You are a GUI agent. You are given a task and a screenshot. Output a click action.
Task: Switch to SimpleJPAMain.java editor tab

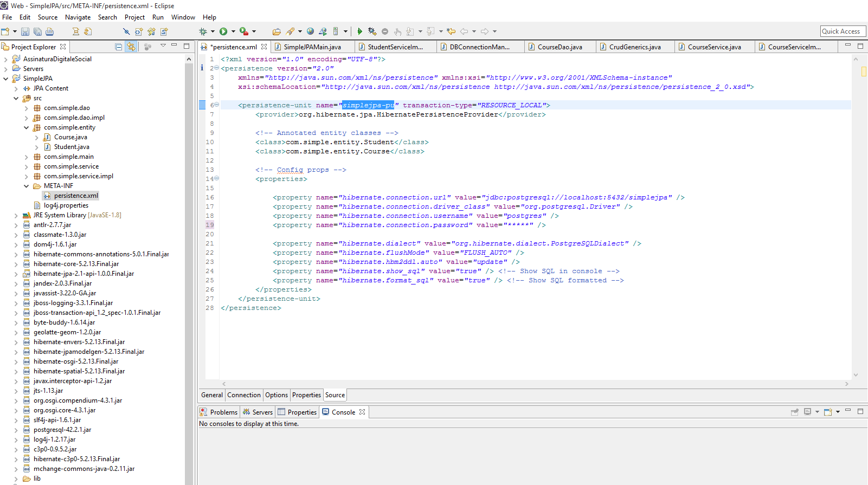[x=312, y=47]
